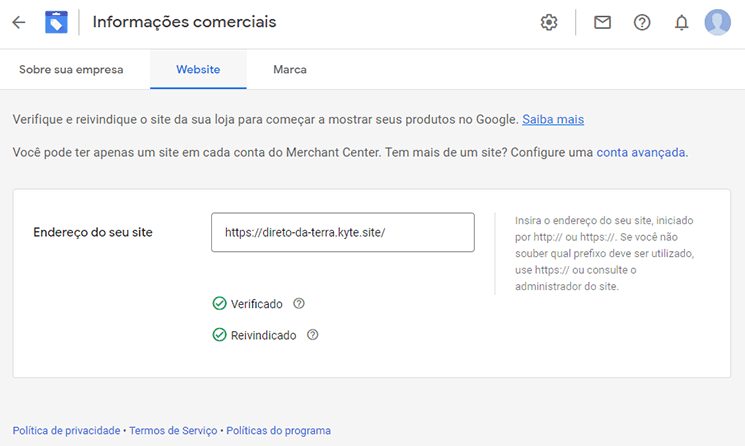
Task: Click the green Reivindicado check icon
Action: 219,334
